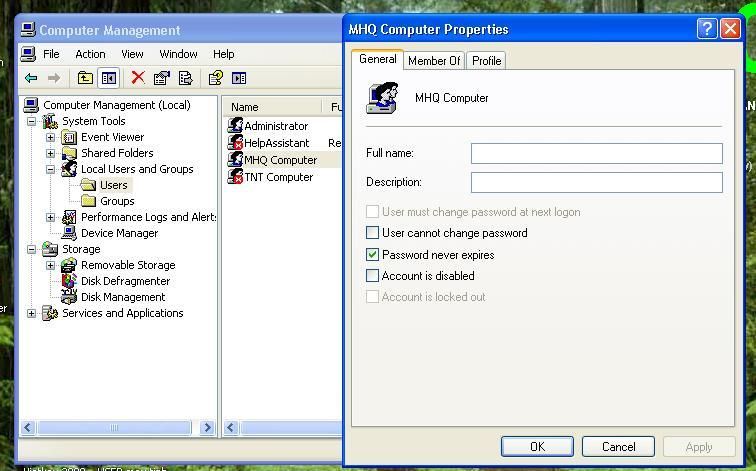Click the Up One Level folder icon
This screenshot has height=471, width=756.
85,78
